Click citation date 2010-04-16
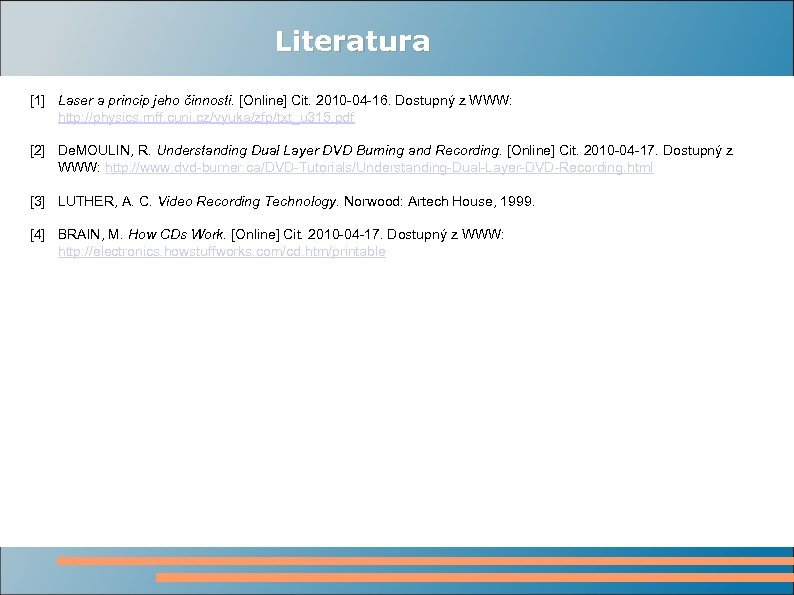 352,100
